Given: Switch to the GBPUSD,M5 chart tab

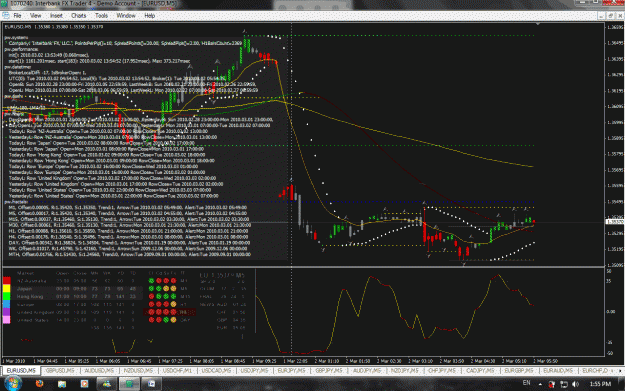Looking at the screenshot, I should 60,371.
